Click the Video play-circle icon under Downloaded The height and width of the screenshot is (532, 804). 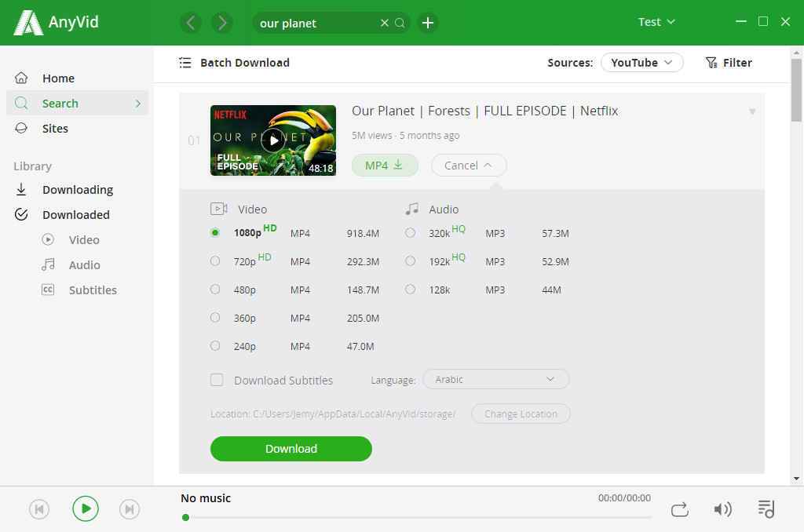(48, 239)
